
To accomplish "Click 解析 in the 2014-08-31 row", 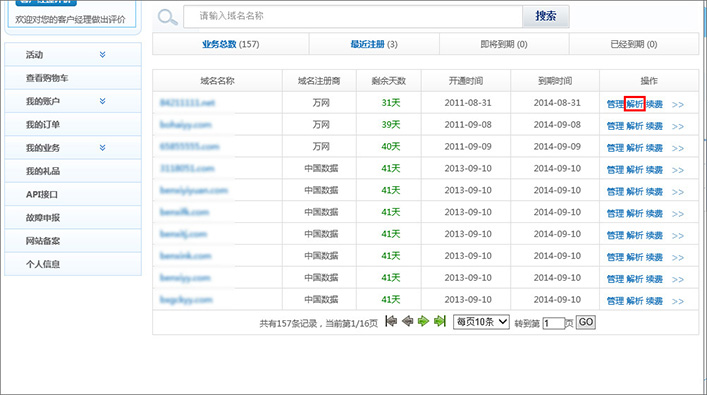I will 635,104.
